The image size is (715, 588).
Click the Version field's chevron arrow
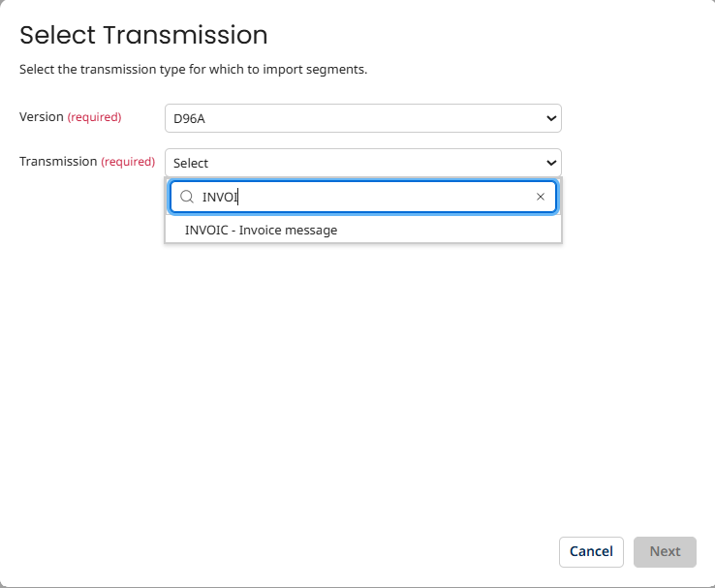(551, 118)
